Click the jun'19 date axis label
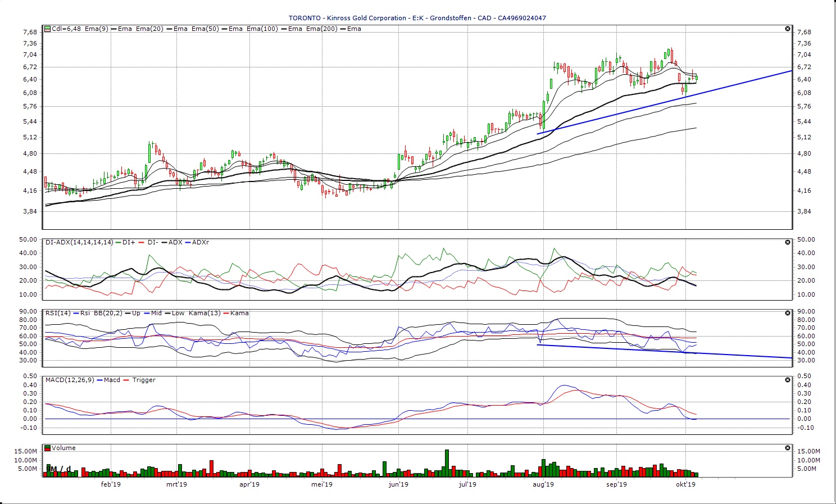This screenshot has height=504, width=836. coord(398,484)
